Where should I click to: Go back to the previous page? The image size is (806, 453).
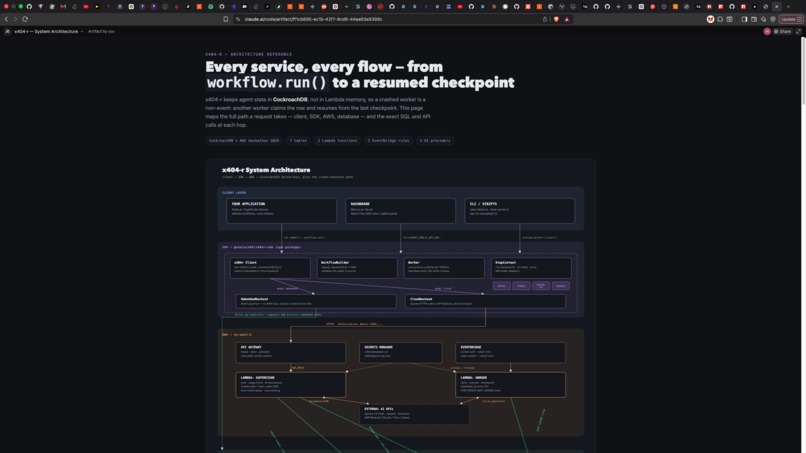coord(7,19)
